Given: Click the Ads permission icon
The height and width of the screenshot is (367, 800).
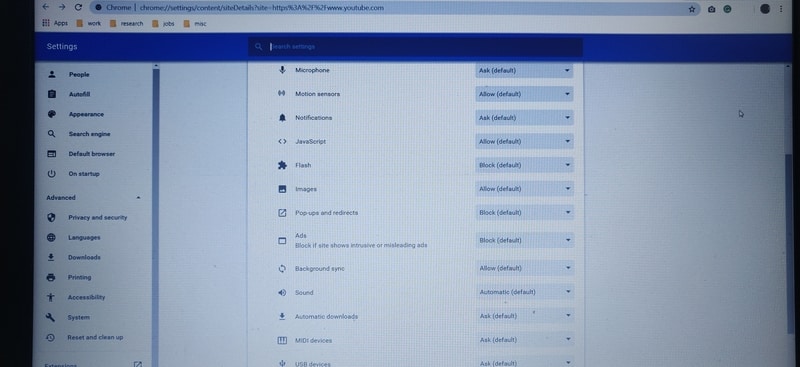Looking at the screenshot, I should (x=282, y=240).
